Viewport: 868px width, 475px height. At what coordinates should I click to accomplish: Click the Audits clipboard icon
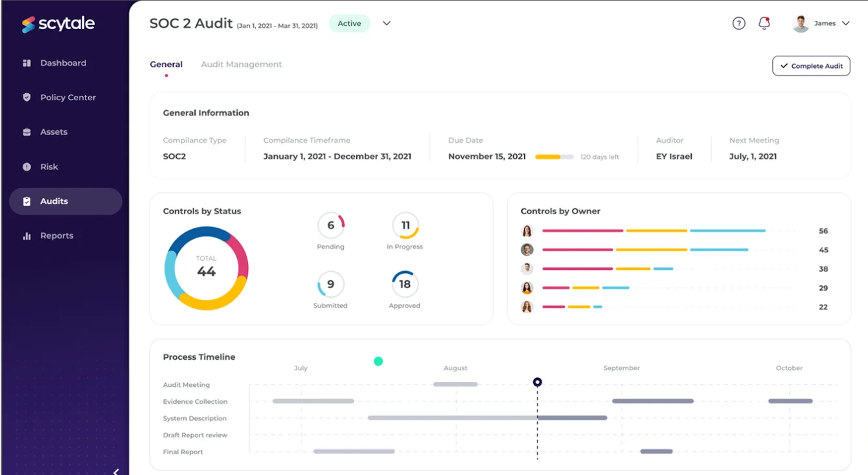pyautogui.click(x=27, y=201)
